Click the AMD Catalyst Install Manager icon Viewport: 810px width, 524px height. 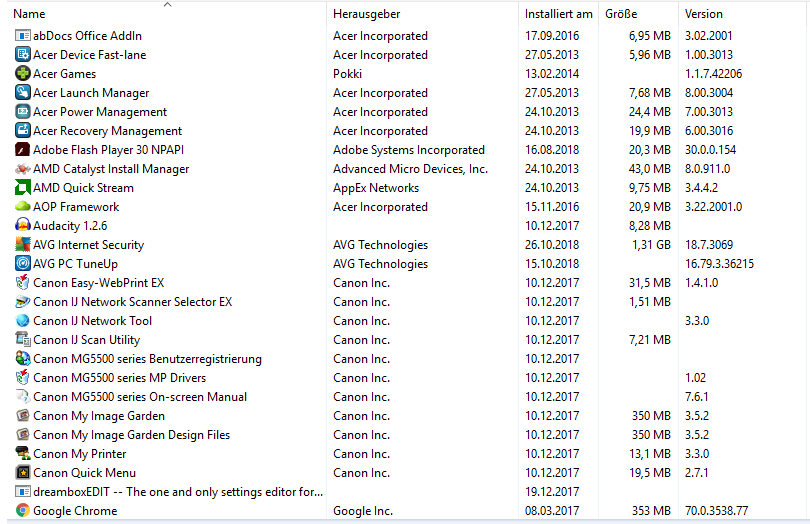point(23,168)
